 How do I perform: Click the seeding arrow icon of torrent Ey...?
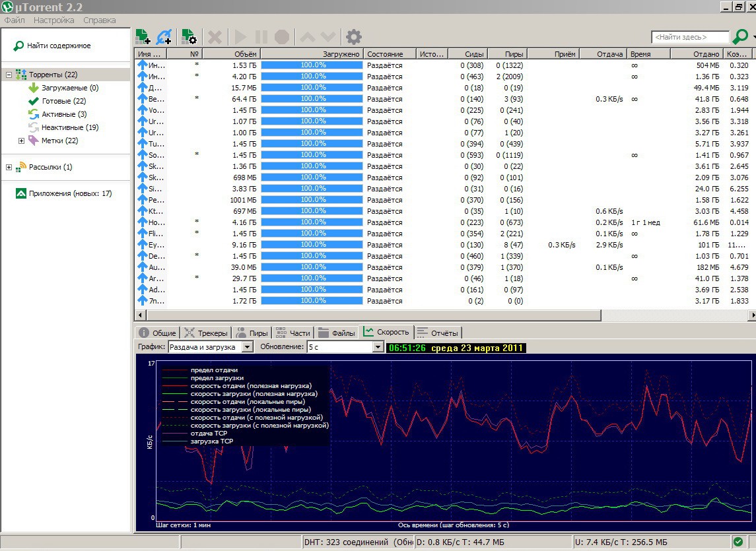(142, 244)
